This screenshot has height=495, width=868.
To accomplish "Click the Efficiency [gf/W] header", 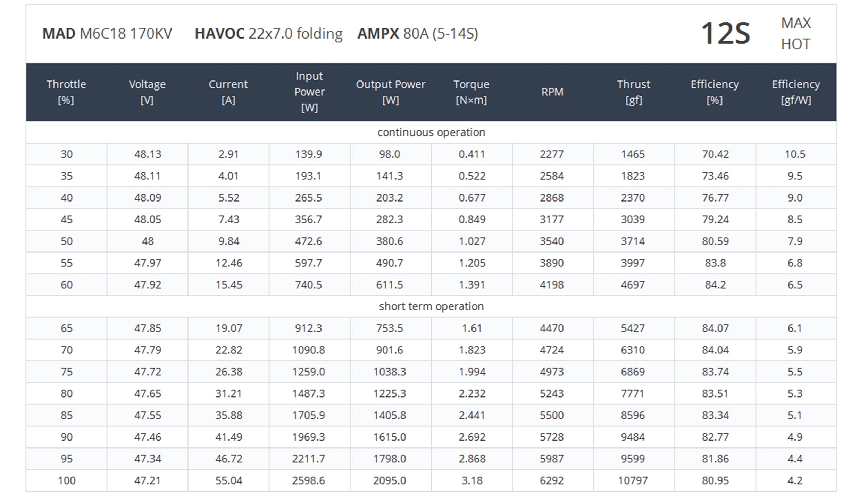I will coord(795,92).
